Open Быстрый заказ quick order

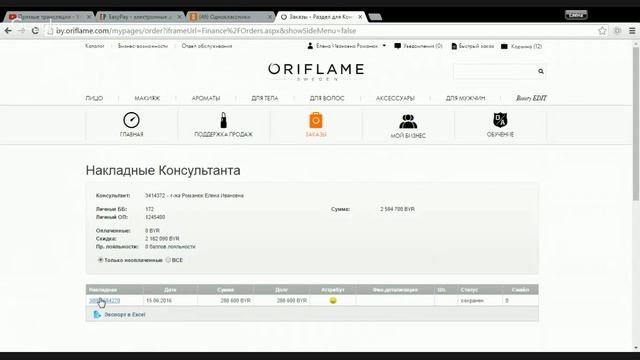[x=473, y=46]
